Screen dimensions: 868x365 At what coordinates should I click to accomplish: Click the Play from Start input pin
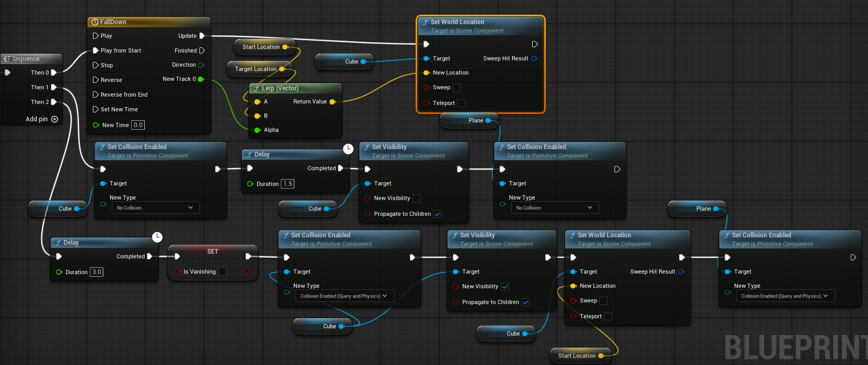pos(96,50)
